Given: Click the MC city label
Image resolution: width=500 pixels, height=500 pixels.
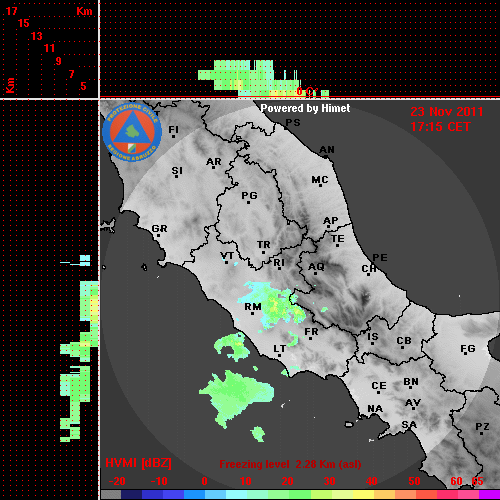Looking at the screenshot, I should (x=320, y=180).
